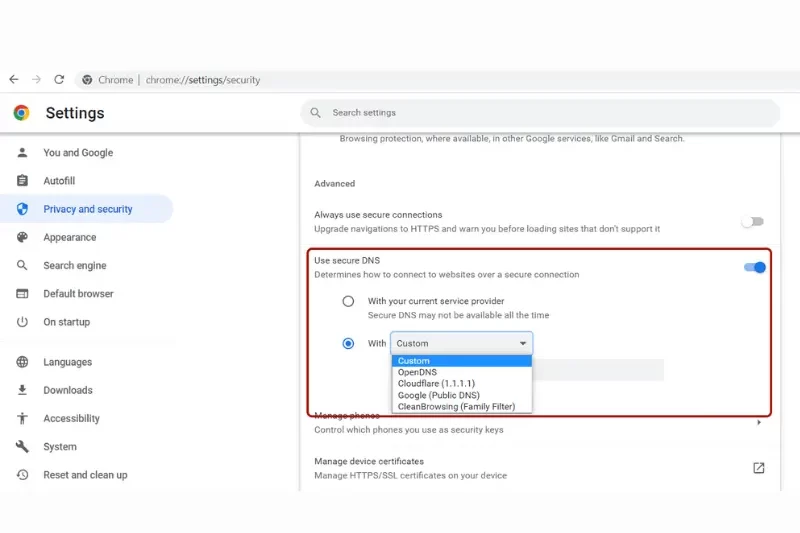The width and height of the screenshot is (800, 533).
Task: Expand Manage phones with the chevron arrow
Action: pyautogui.click(x=759, y=422)
